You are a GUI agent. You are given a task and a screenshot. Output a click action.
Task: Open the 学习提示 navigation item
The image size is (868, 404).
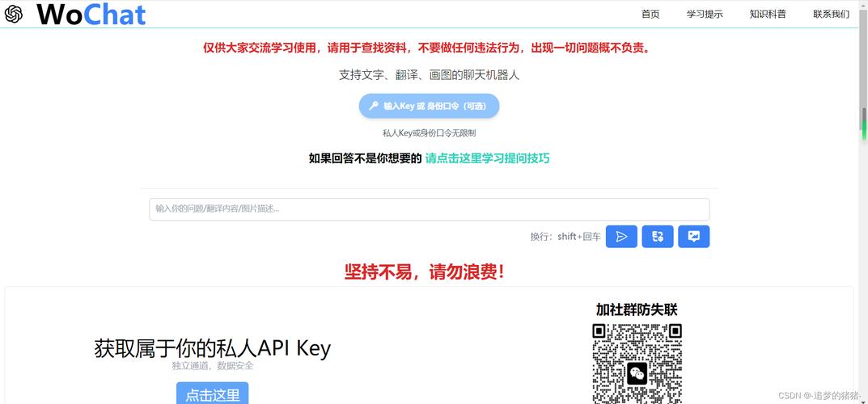tap(705, 15)
